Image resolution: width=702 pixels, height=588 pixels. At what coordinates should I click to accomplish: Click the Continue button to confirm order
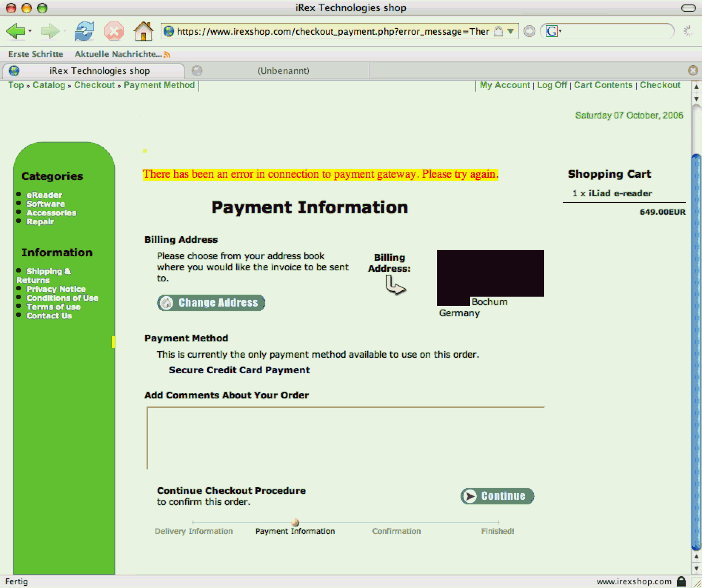click(497, 496)
